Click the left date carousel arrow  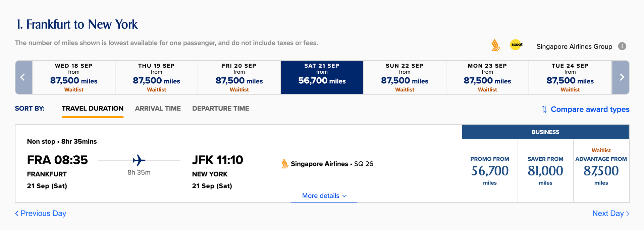tap(23, 77)
